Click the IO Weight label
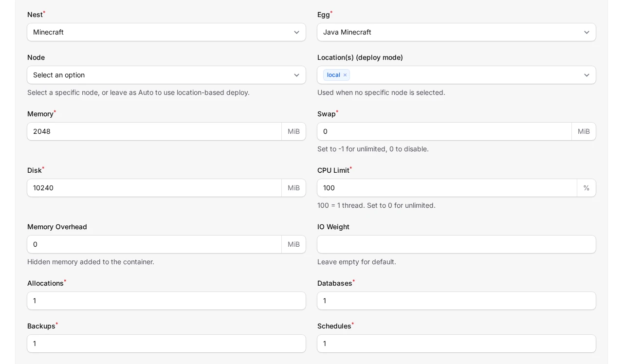 coord(333,227)
